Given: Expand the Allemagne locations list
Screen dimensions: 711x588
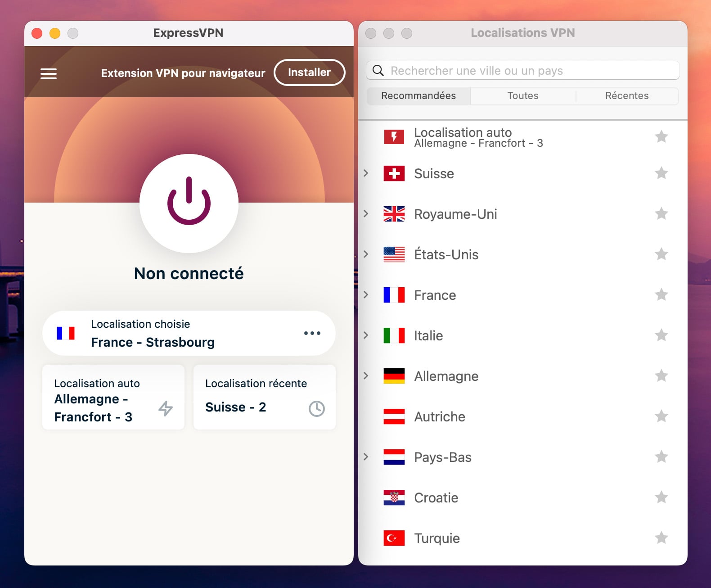Looking at the screenshot, I should (x=366, y=376).
